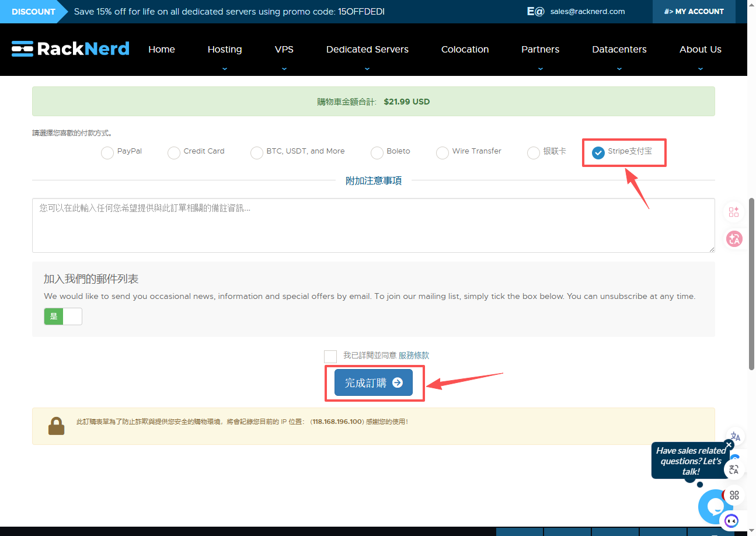The image size is (756, 536).
Task: Click the $21.99 USD cart total
Action: [x=407, y=102]
